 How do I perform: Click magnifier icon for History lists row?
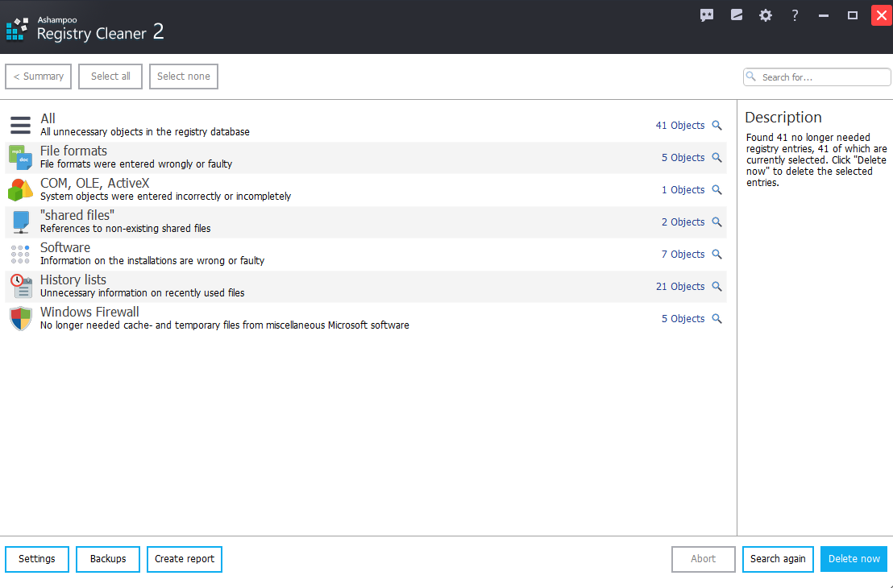tap(716, 287)
